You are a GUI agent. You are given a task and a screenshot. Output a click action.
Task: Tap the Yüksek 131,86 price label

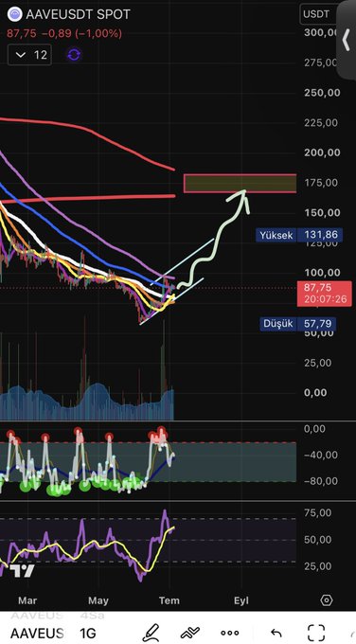(x=299, y=235)
